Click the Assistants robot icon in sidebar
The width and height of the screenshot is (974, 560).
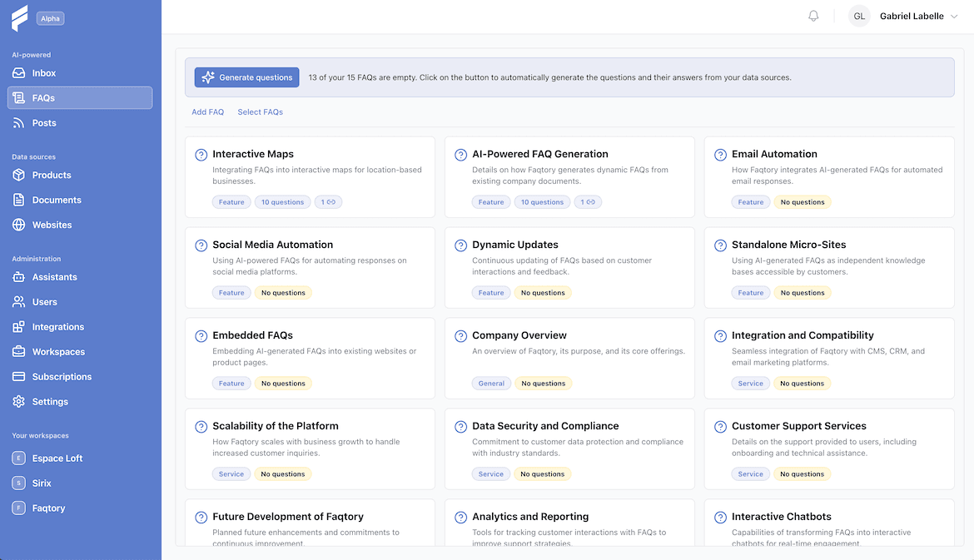tap(18, 277)
